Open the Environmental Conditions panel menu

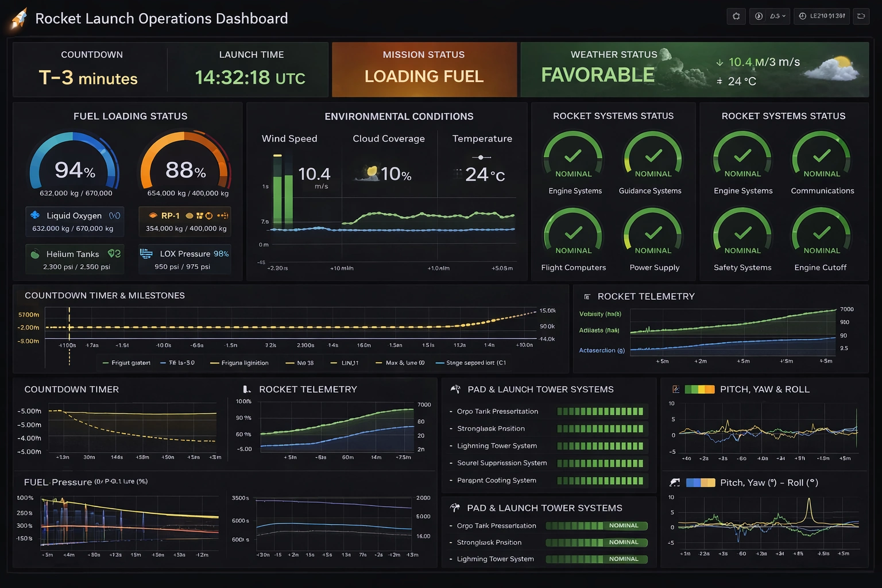pyautogui.click(x=518, y=115)
